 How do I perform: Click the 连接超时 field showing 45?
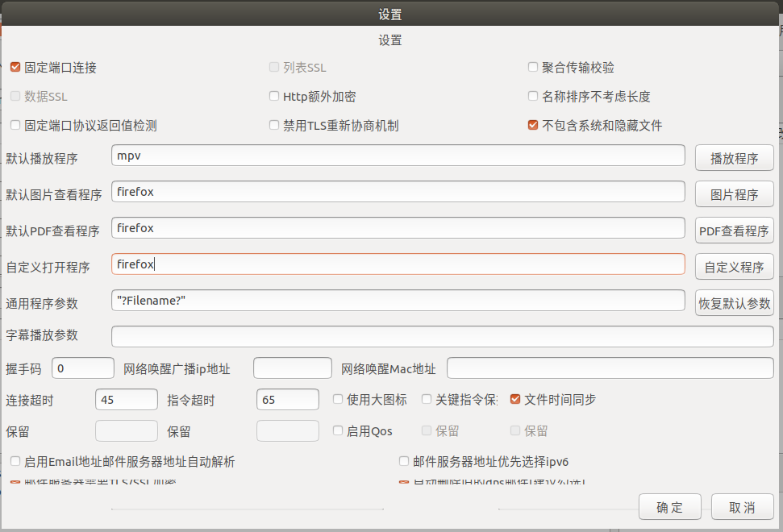126,400
